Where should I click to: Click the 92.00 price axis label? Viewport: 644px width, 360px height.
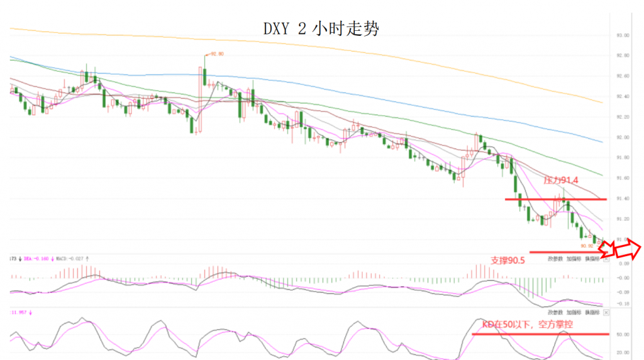click(x=623, y=137)
